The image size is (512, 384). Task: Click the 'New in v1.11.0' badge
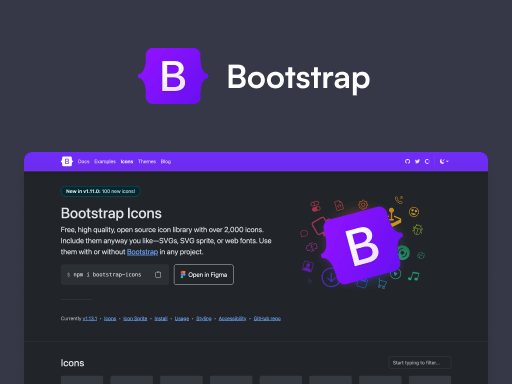(100, 191)
